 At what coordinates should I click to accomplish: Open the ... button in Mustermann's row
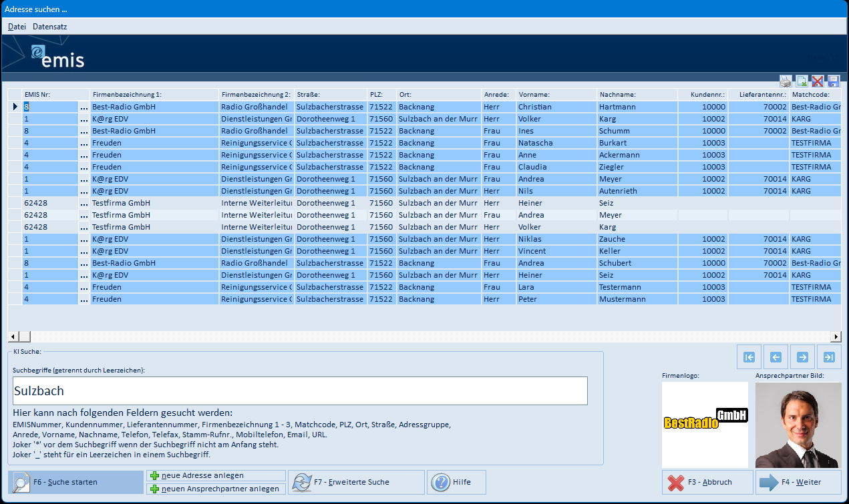click(84, 299)
